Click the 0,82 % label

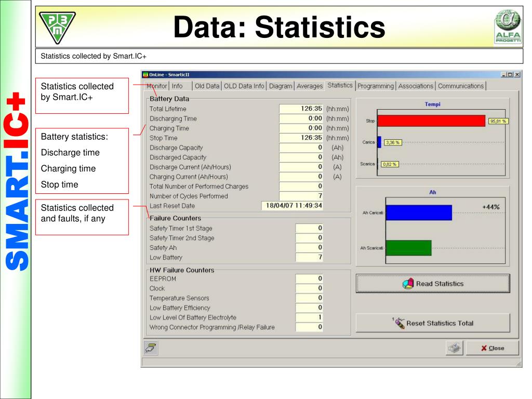click(x=390, y=164)
